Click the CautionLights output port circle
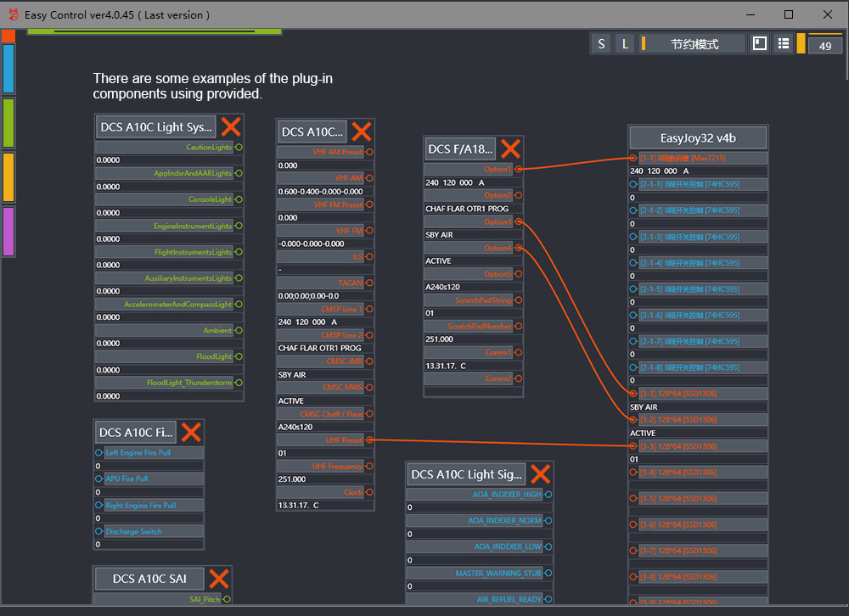This screenshot has height=616, width=849. tap(239, 148)
